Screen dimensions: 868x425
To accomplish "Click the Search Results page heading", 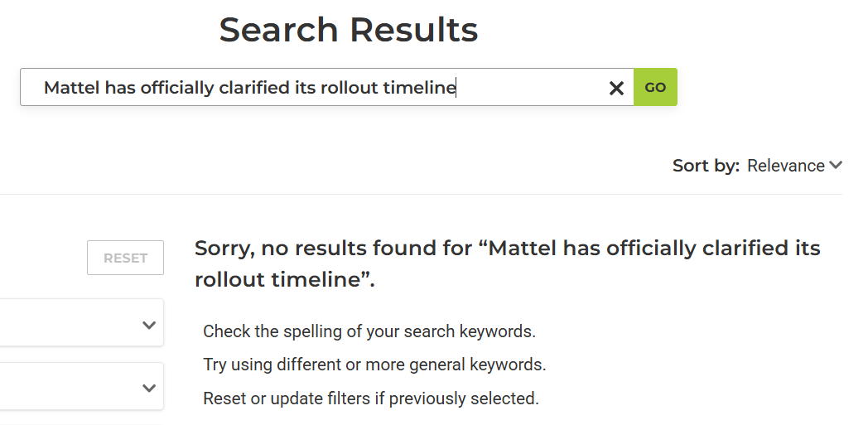I will point(349,31).
